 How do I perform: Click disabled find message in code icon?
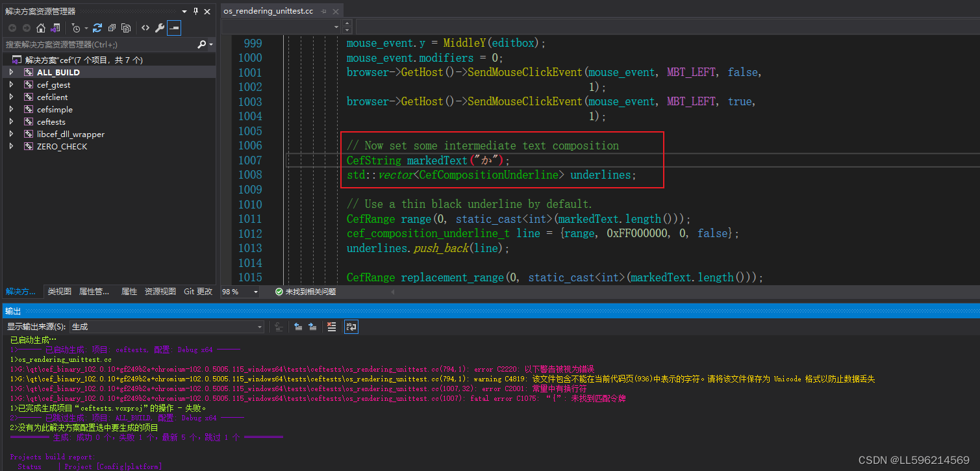[x=279, y=327]
